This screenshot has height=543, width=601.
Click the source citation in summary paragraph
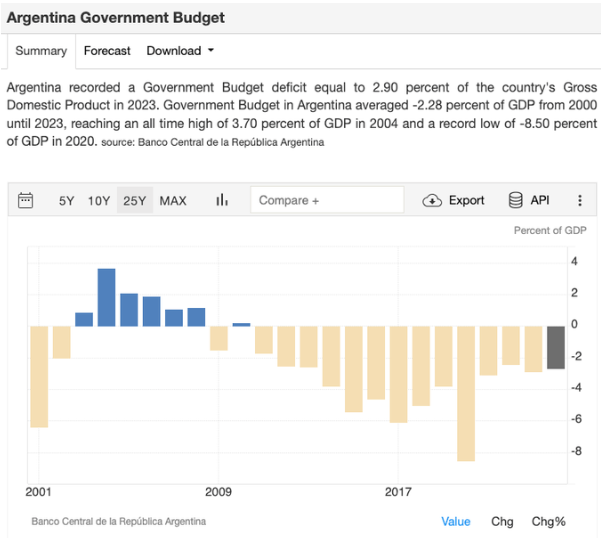click(213, 142)
